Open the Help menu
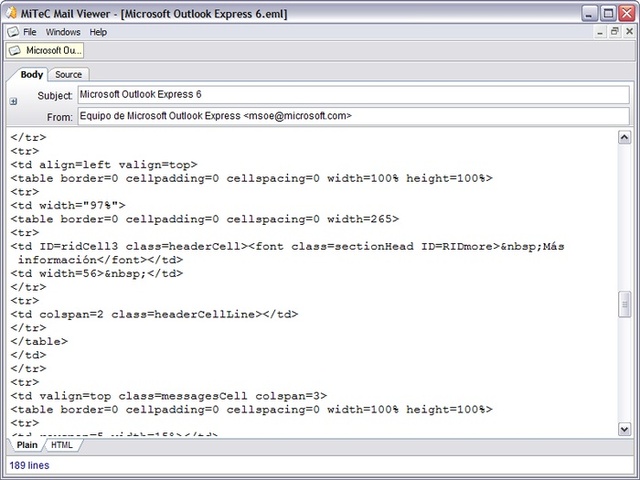This screenshot has height=480, width=640. click(98, 32)
